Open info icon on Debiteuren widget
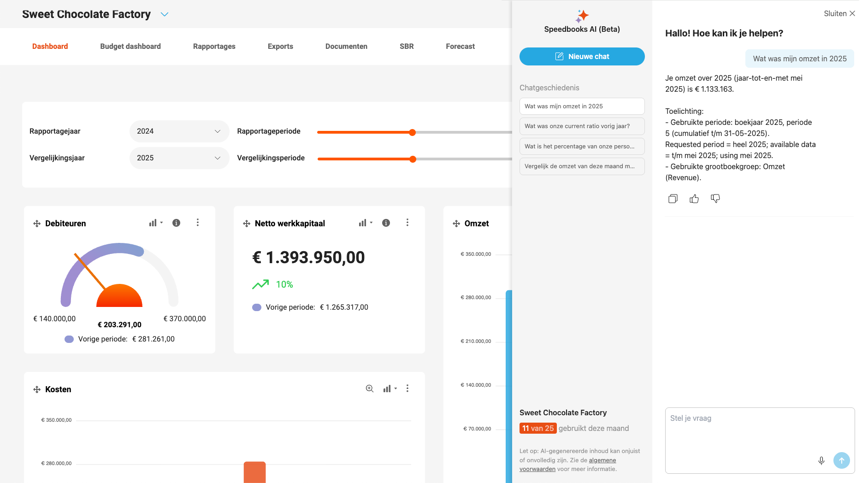 point(176,223)
